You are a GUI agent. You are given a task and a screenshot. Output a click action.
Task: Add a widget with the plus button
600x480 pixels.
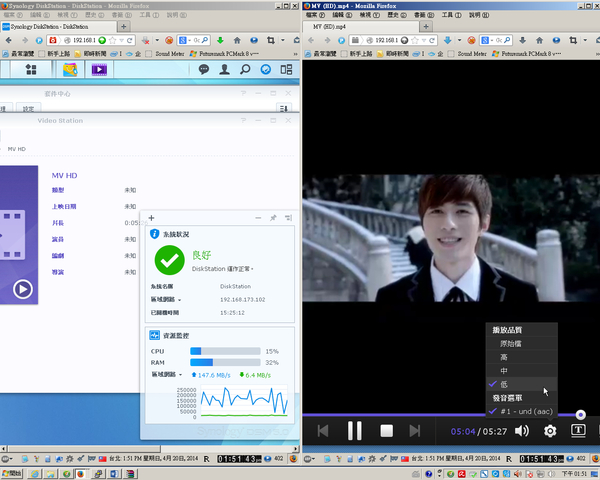point(151,217)
